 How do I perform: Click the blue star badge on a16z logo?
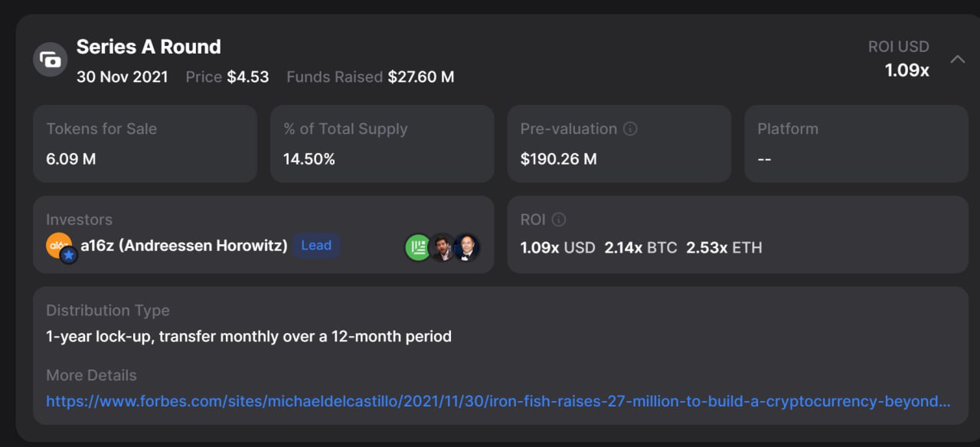(69, 256)
